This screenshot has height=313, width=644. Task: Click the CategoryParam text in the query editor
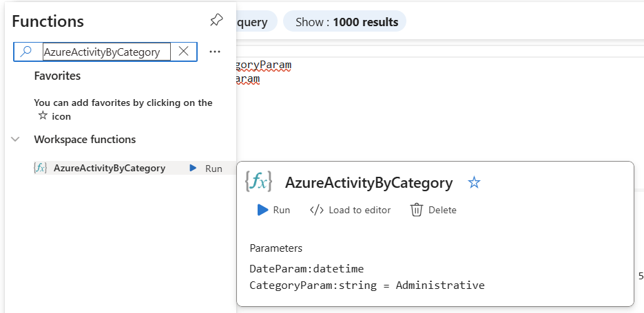pyautogui.click(x=264, y=65)
